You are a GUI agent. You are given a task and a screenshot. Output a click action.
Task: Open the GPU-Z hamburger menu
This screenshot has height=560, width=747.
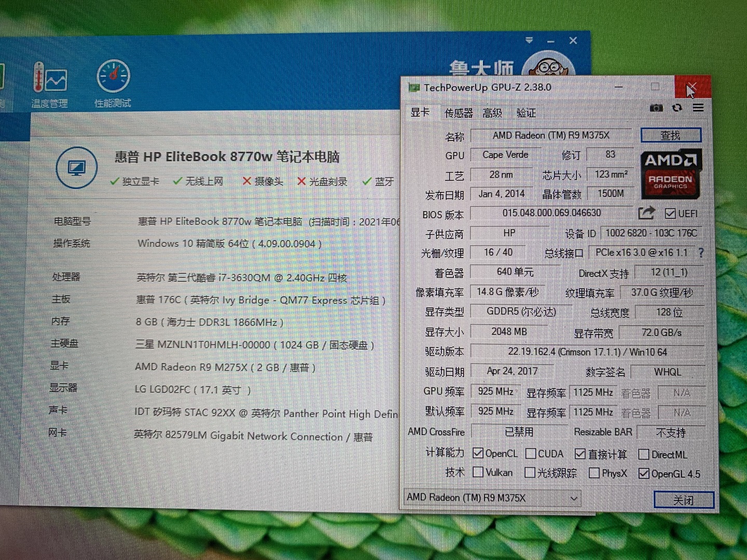(x=698, y=108)
